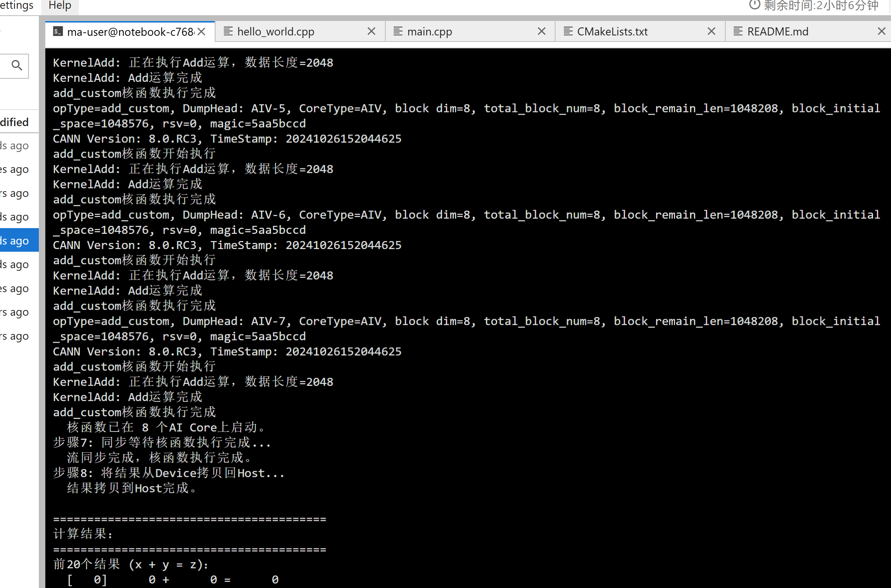Click the remaining time countdown text
Image resolution: width=891 pixels, height=588 pixels.
pyautogui.click(x=821, y=5)
